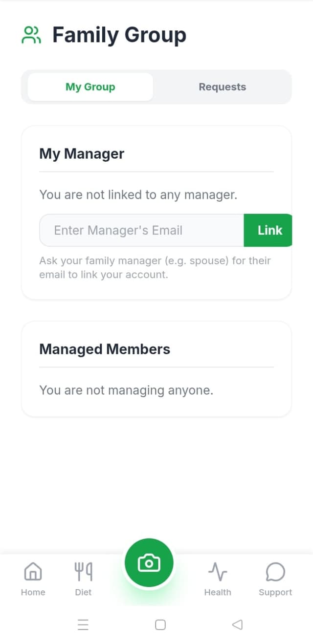Open Android recent apps button
313x644 pixels.
coord(83,625)
